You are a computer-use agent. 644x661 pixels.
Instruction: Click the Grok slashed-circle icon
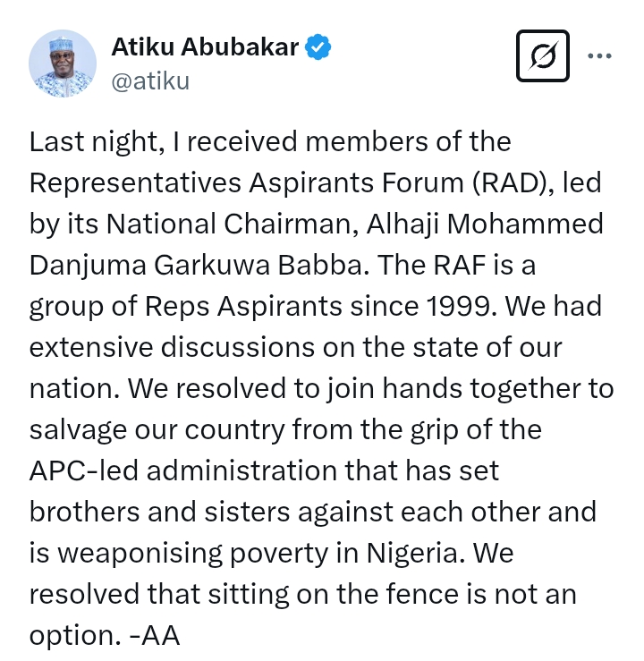click(542, 55)
